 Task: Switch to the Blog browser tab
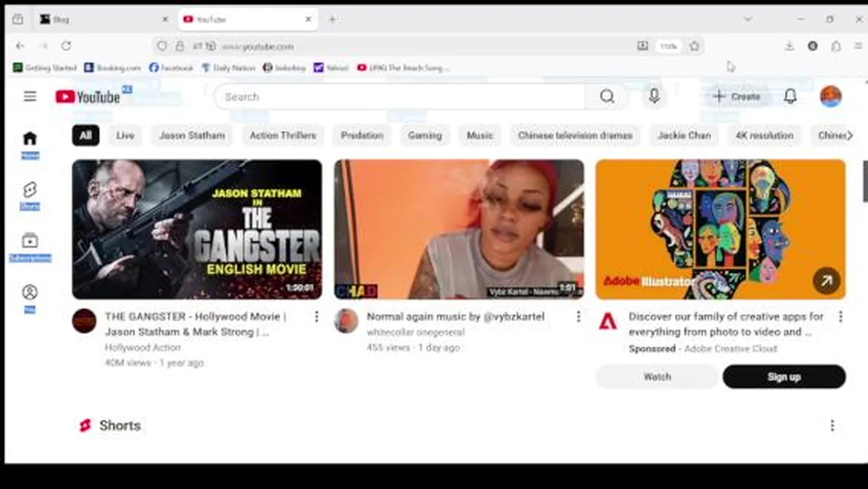pos(103,20)
